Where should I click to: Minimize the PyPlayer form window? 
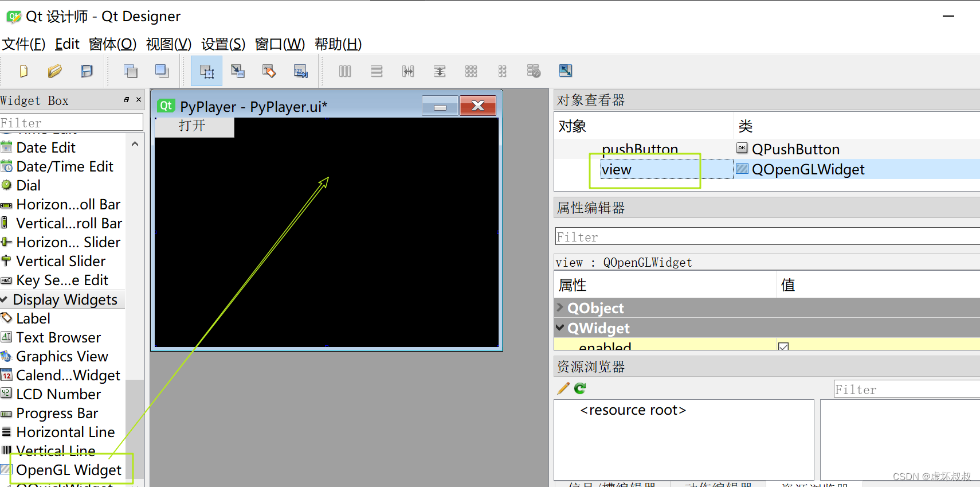click(x=440, y=106)
